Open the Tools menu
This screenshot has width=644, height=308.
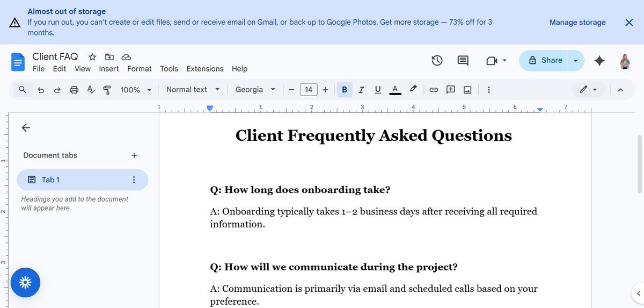coord(169,69)
